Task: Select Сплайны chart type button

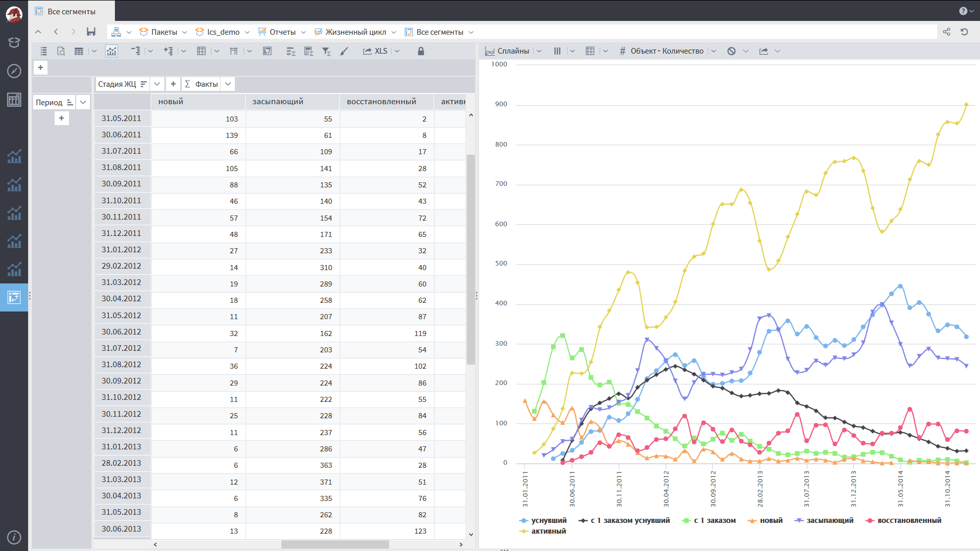Action: 507,51
